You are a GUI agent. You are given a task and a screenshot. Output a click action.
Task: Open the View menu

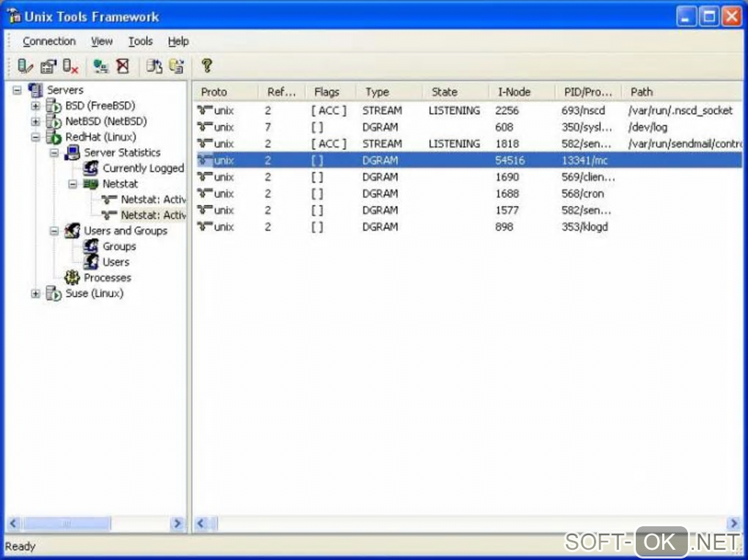click(102, 42)
